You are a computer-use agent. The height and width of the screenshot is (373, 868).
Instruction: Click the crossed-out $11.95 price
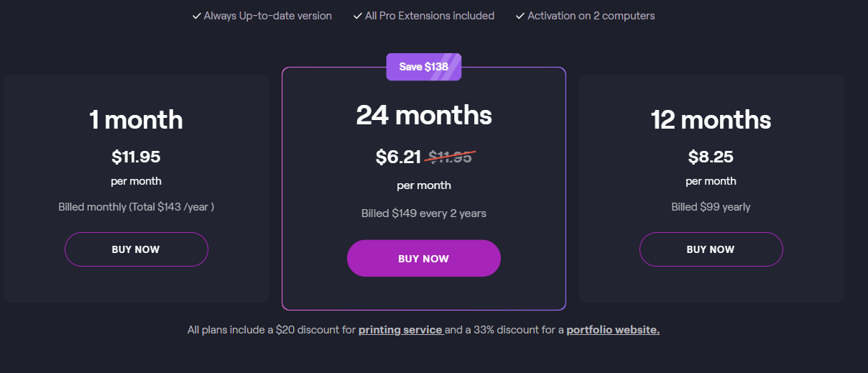point(451,157)
